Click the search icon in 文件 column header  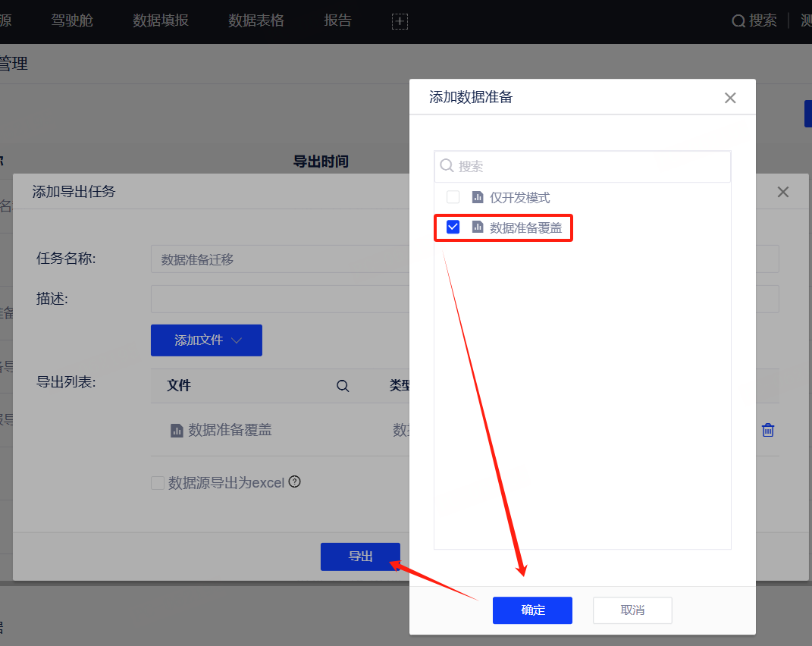[x=343, y=386]
